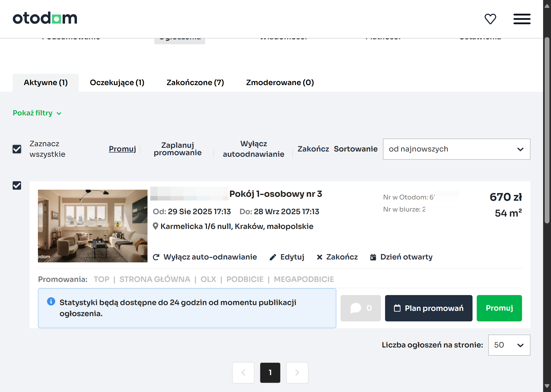Click the Zakończ bulk action

coord(313,149)
